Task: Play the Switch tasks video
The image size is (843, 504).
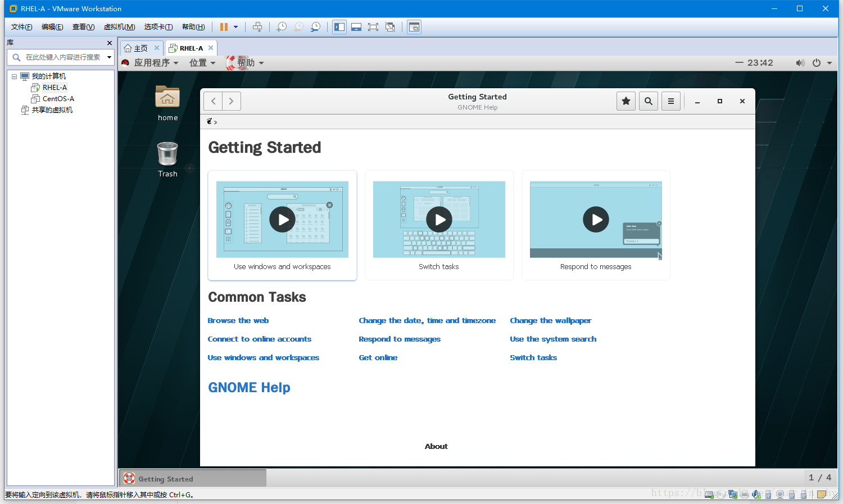Action: point(439,220)
